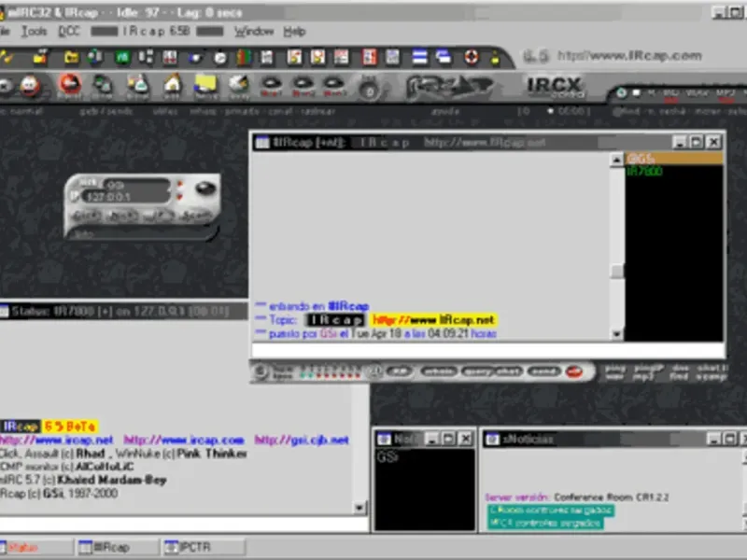Minimize the #IRcap channel window

point(680,142)
